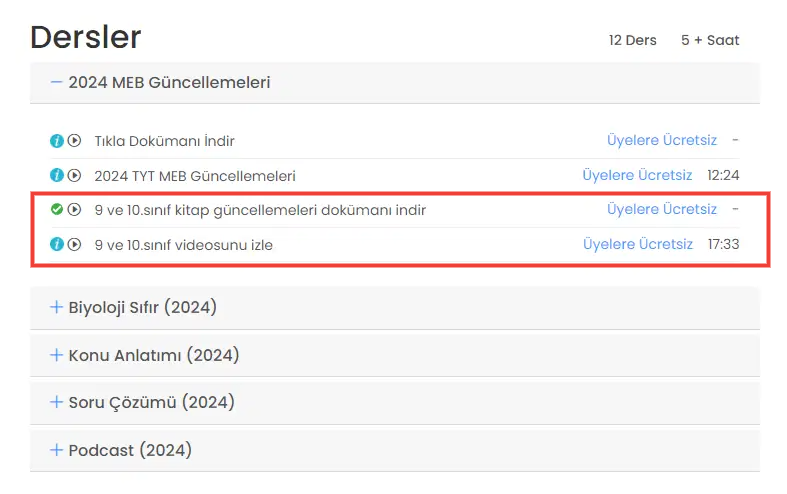Click info icon beside Tıkla Dokümanı İndir
The height and width of the screenshot is (494, 787).
(57, 141)
